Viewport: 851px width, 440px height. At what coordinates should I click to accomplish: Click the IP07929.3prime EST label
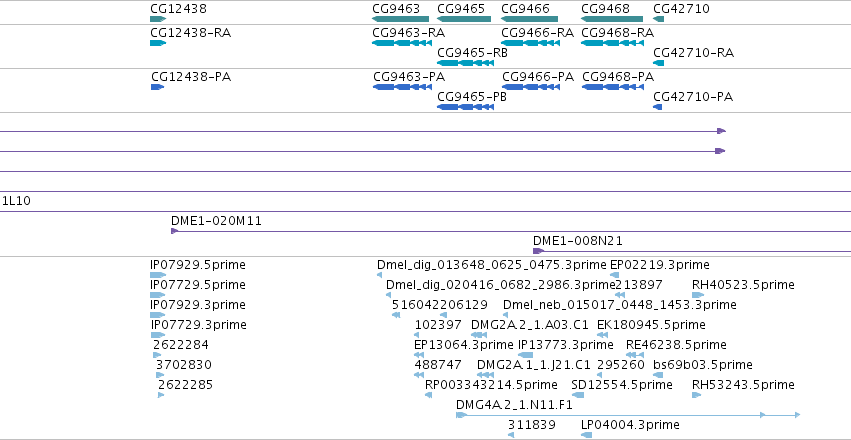(x=198, y=305)
